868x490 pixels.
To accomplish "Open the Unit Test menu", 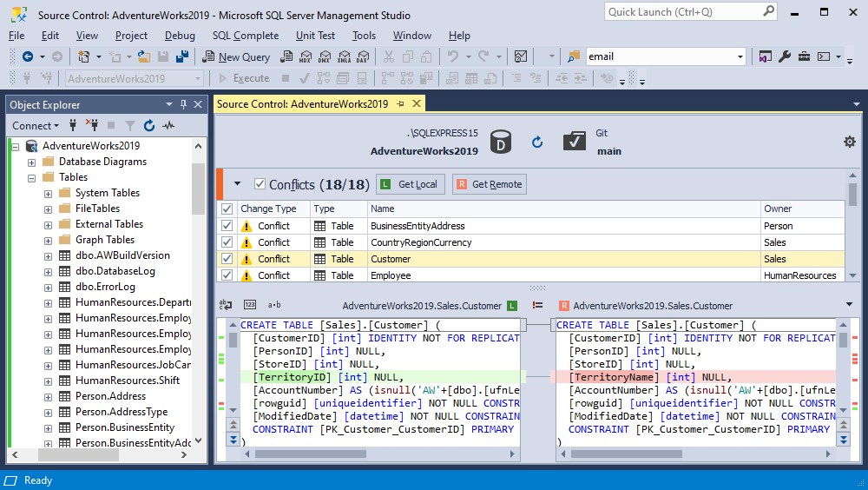I will 316,36.
